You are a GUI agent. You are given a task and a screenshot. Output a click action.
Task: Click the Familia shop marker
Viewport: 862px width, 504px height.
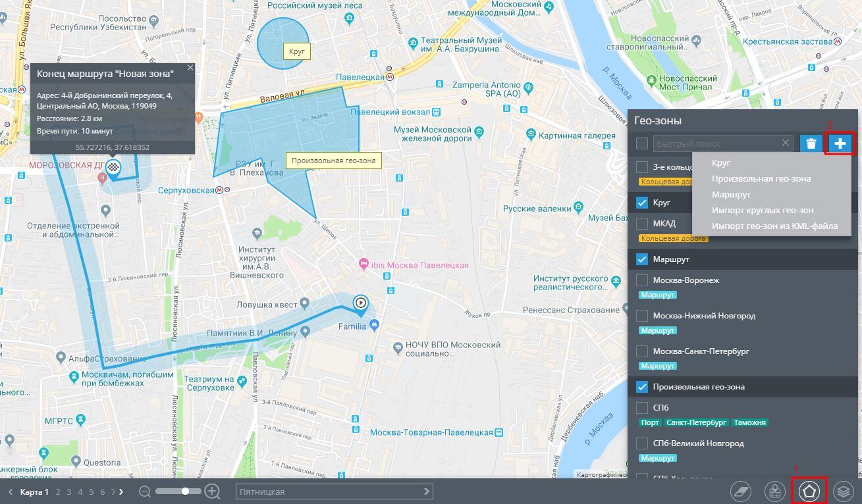374,324
